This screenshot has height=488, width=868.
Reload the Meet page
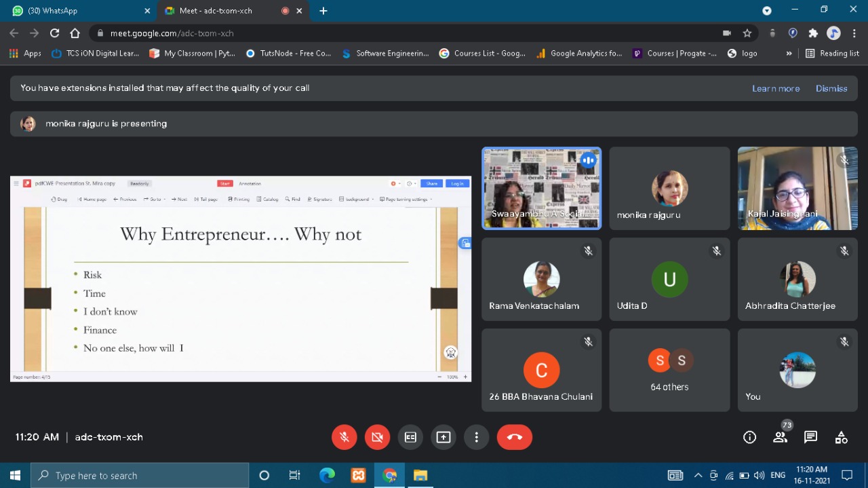[x=55, y=33]
